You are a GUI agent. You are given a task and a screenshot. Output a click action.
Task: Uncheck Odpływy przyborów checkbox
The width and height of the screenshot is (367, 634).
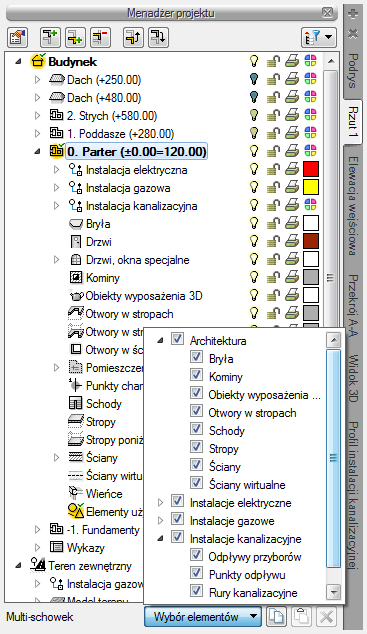(x=196, y=555)
